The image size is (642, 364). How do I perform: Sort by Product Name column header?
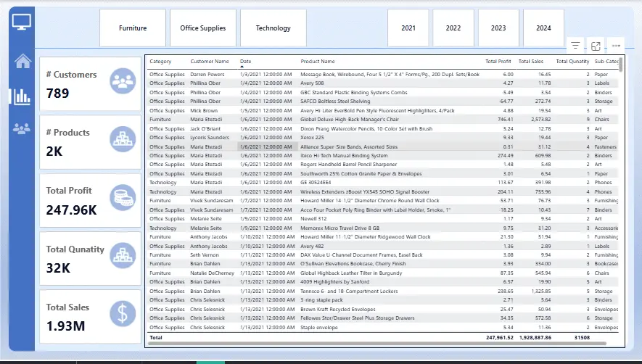[318, 62]
